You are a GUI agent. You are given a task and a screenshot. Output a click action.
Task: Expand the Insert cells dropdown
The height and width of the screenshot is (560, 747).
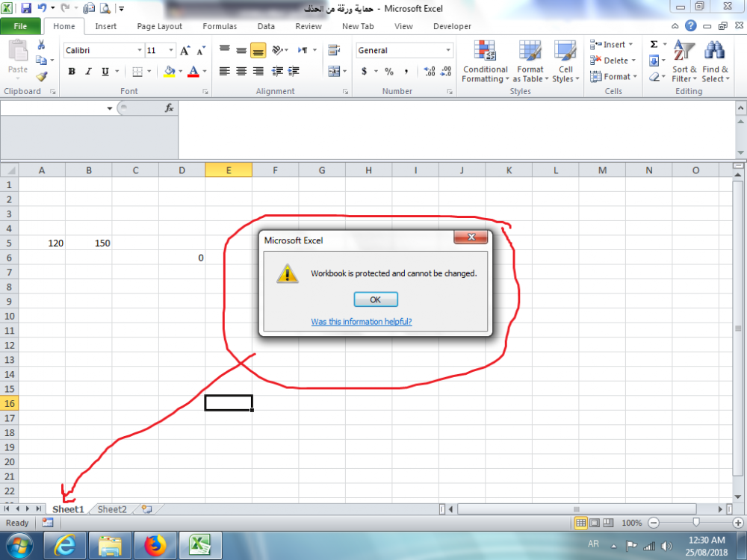(630, 44)
